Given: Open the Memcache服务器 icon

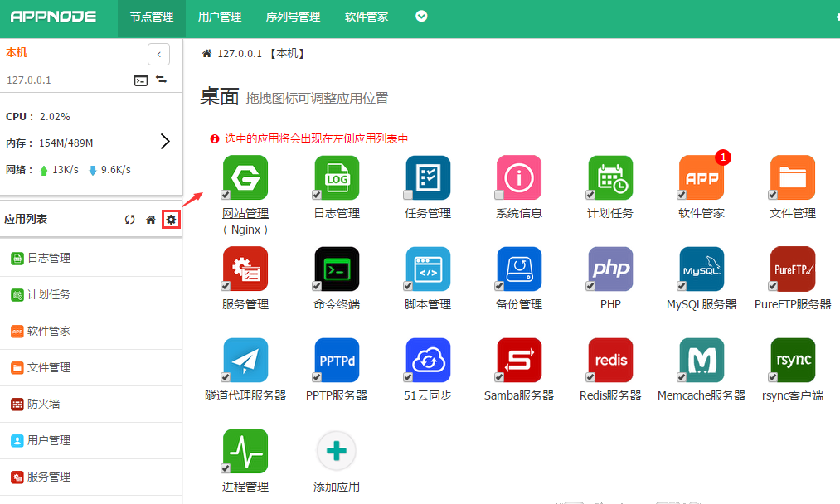Looking at the screenshot, I should [x=702, y=360].
